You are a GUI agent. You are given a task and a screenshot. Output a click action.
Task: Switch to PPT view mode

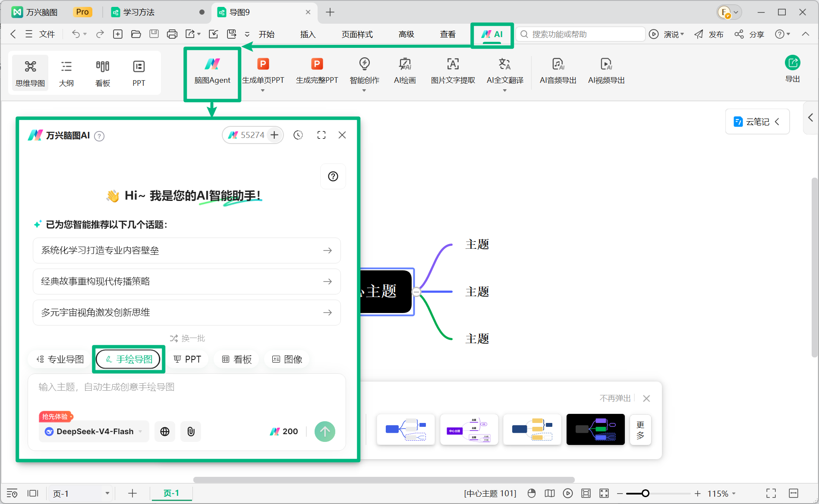(x=139, y=73)
